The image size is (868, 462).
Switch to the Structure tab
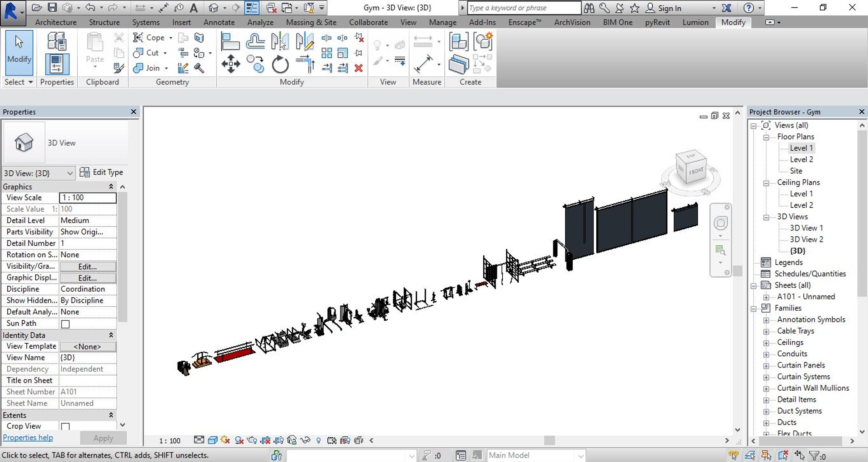104,22
